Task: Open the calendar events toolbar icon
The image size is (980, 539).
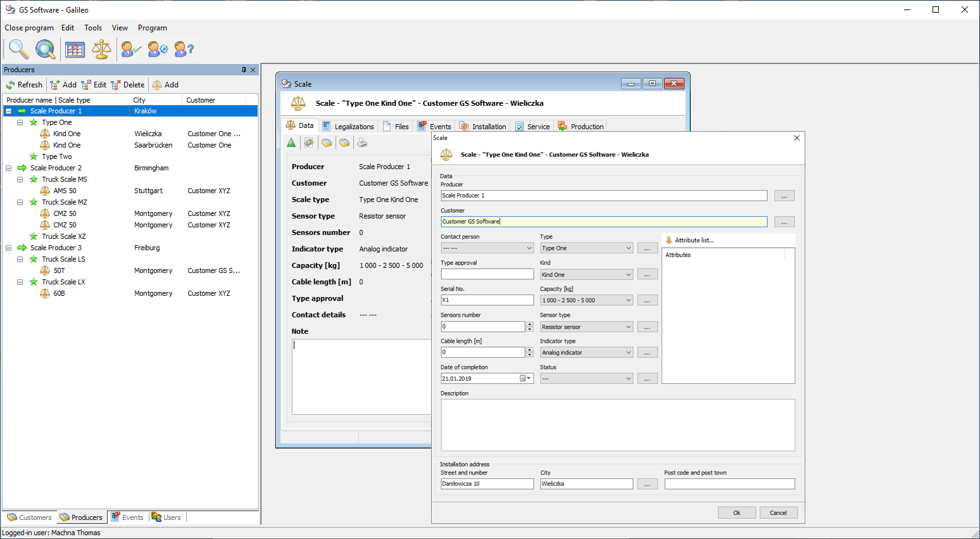Action: 75,49
